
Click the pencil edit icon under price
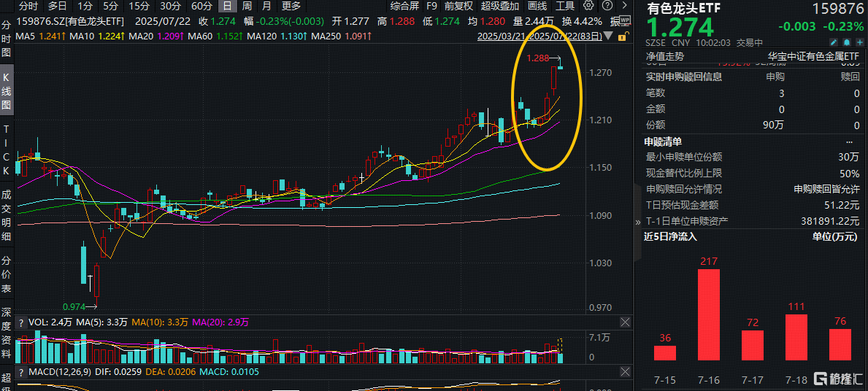(834, 42)
